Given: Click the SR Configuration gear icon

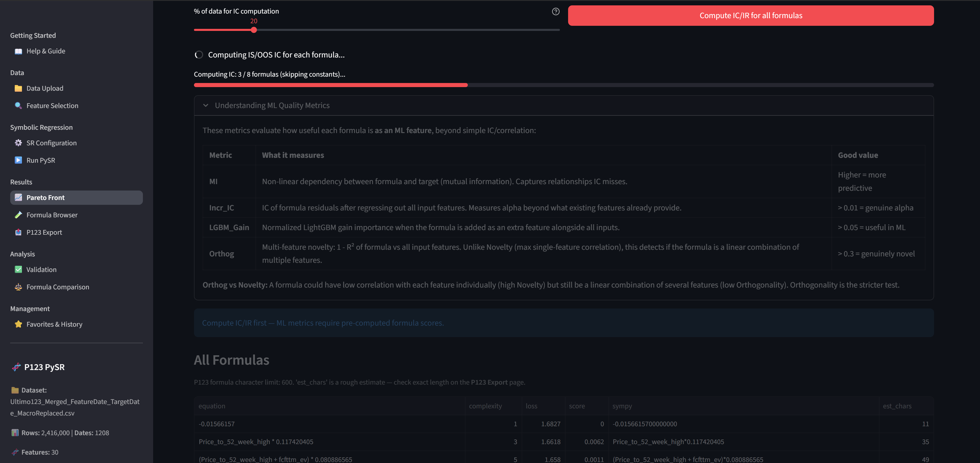Looking at the screenshot, I should (18, 143).
